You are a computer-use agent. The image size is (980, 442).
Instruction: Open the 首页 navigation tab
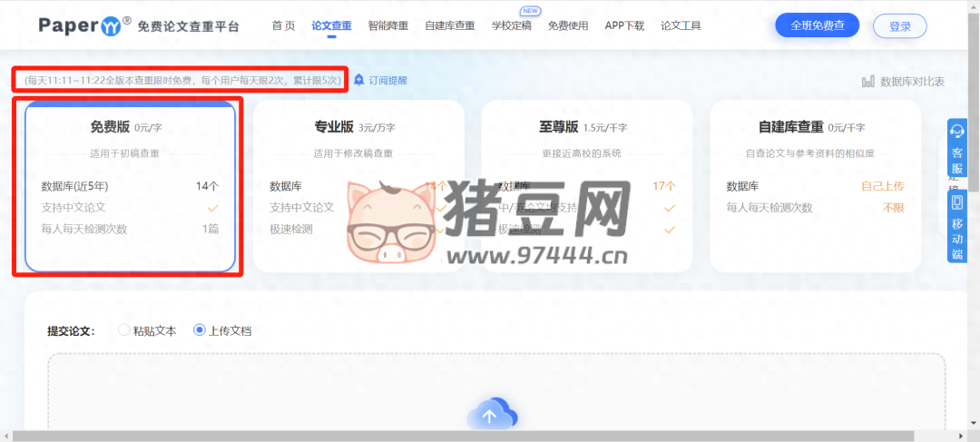pyautogui.click(x=283, y=25)
